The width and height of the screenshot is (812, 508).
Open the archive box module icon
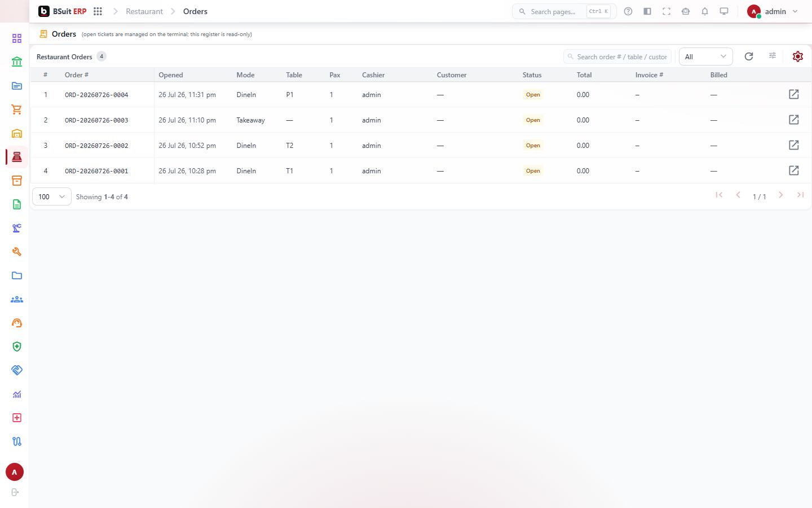(17, 181)
